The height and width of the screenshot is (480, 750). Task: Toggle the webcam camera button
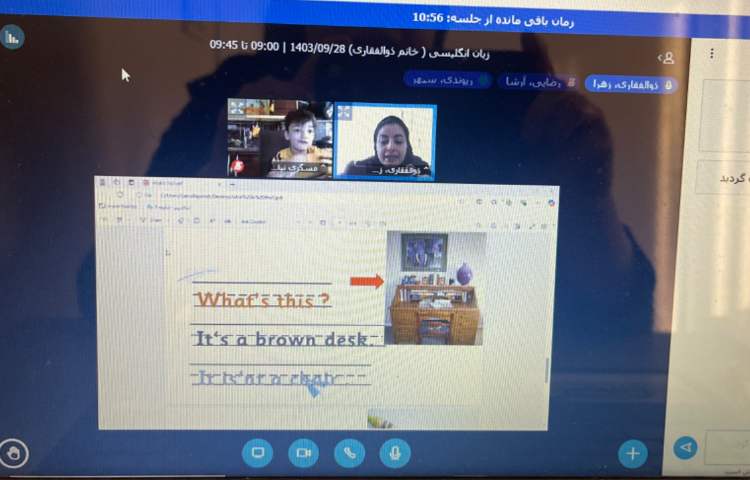(x=303, y=452)
